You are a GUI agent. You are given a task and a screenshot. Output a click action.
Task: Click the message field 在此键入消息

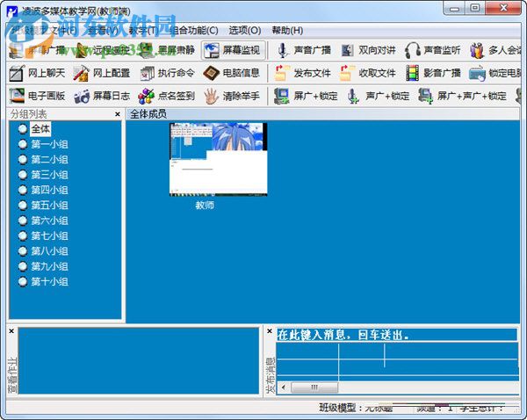[397, 335]
